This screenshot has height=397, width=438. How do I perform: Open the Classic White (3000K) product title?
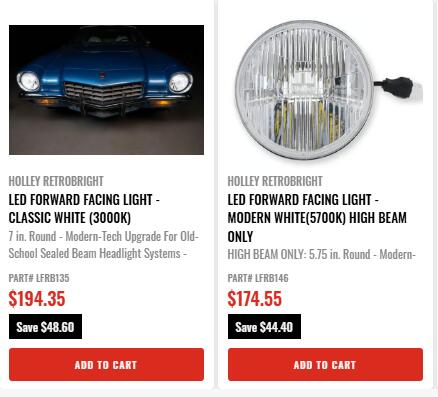point(84,209)
